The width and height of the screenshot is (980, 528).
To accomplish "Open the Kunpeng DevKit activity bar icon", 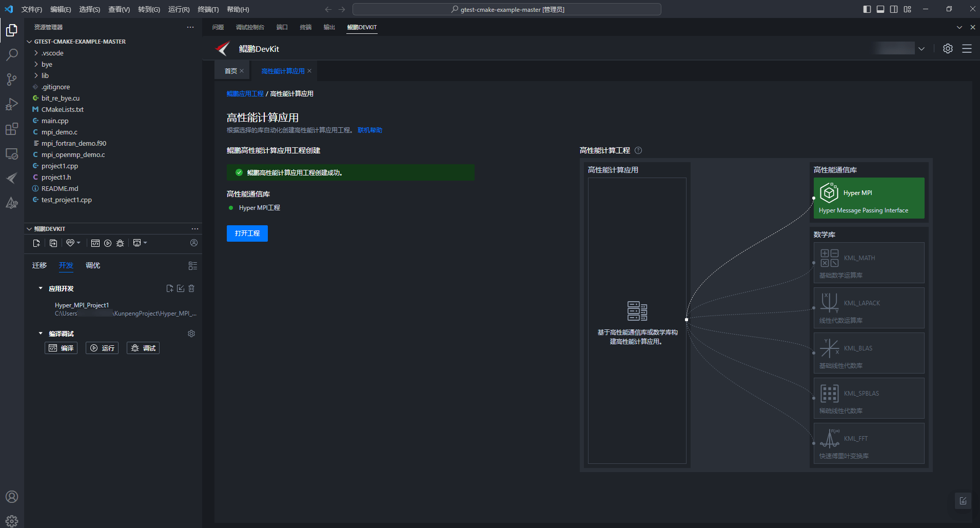I will click(12, 178).
